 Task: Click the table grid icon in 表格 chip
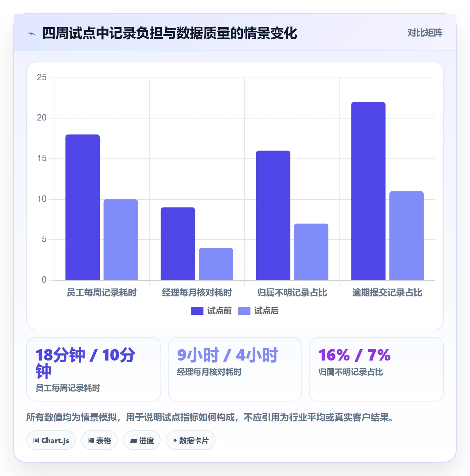tap(91, 441)
